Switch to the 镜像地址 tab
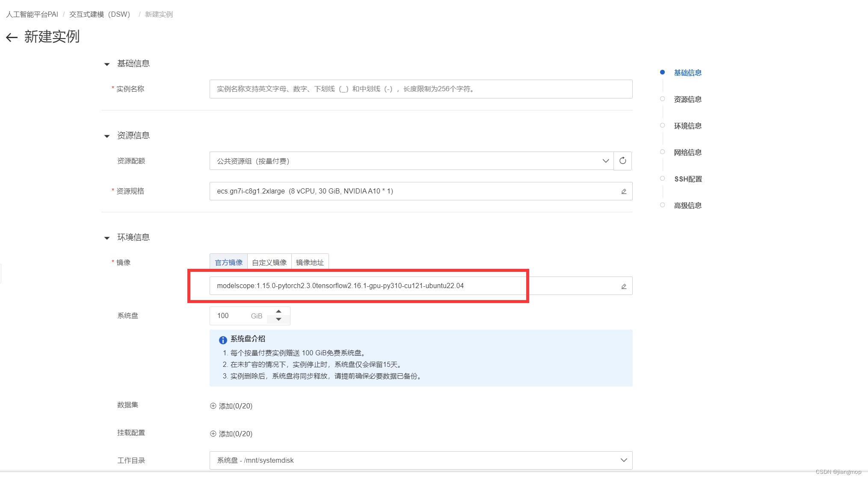The height and width of the screenshot is (479, 868). (x=310, y=262)
